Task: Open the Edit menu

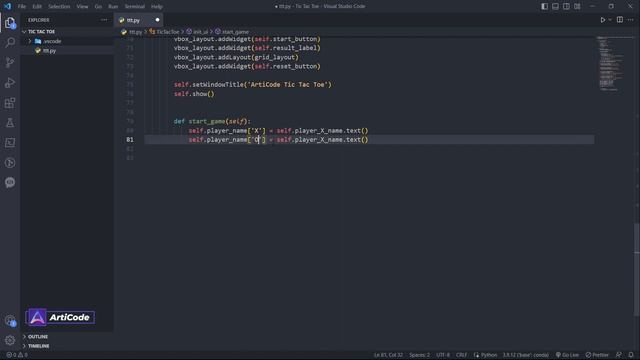Action: click(37, 7)
